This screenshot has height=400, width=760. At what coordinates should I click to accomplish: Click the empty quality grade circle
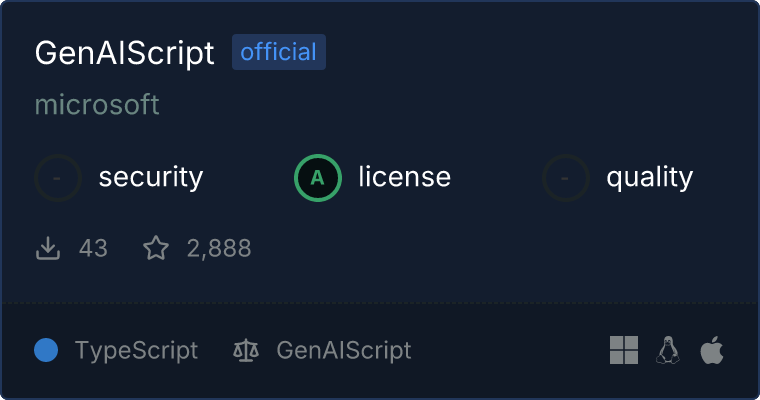566,178
